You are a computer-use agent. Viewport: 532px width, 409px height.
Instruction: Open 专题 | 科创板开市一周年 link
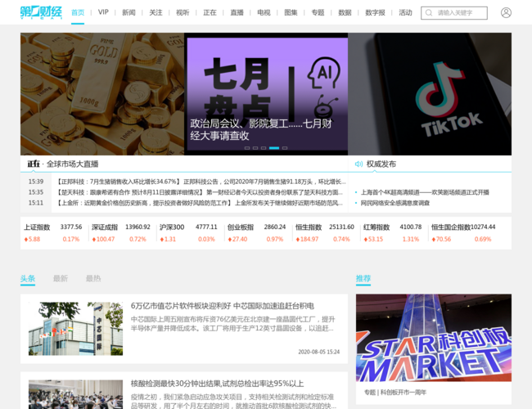click(x=395, y=393)
